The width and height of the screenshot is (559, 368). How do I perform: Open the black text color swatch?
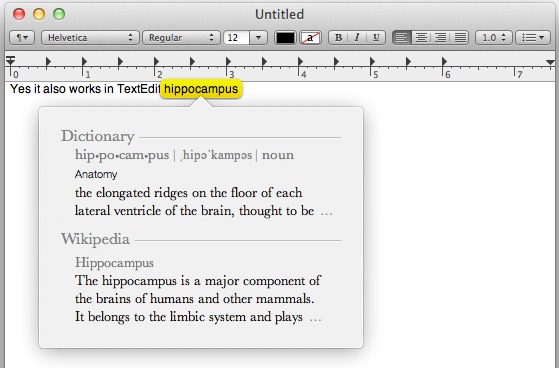(286, 37)
